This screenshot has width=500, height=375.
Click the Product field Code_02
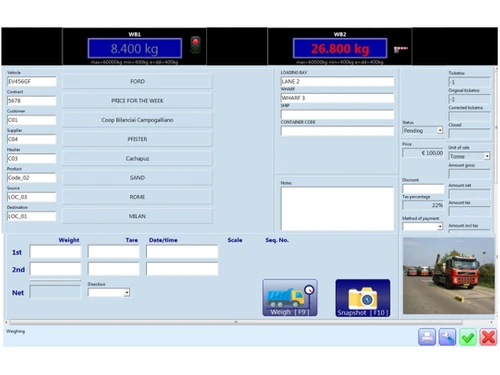click(32, 178)
